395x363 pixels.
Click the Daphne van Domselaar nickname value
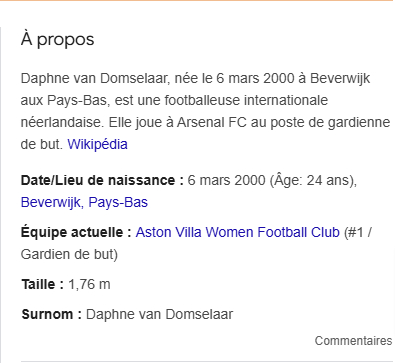(159, 314)
